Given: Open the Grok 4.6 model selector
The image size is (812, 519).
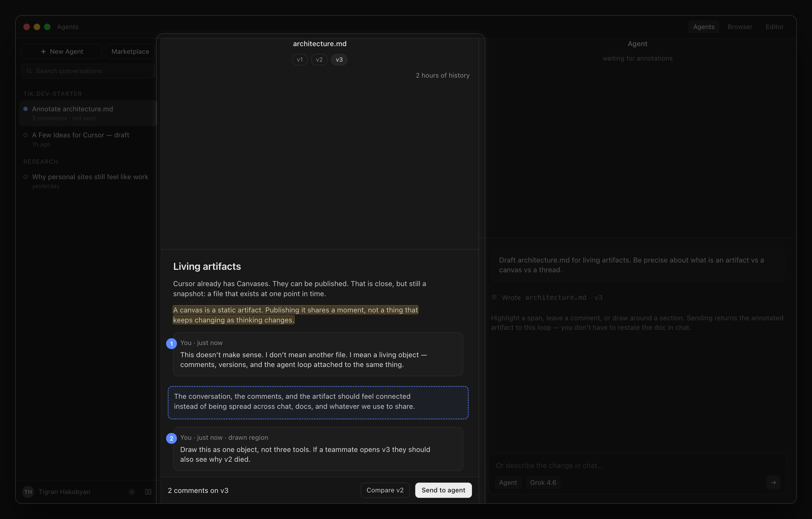Looking at the screenshot, I should (543, 483).
